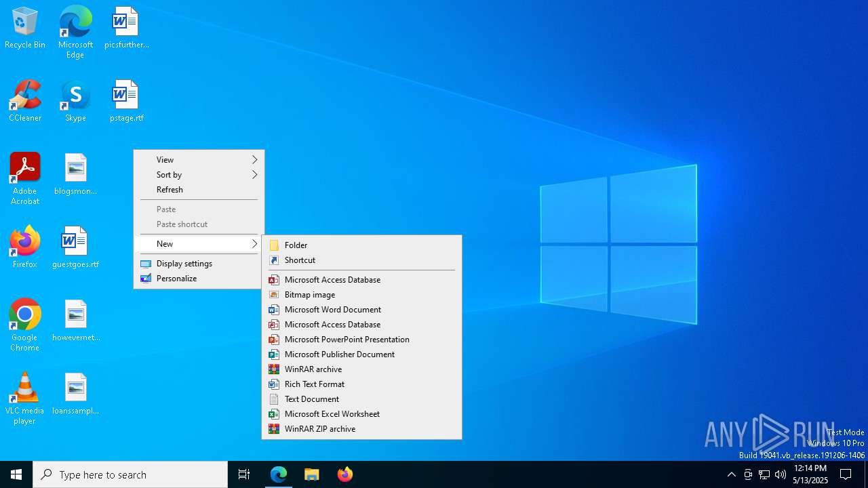Select the howevernet image file icon
This screenshot has width=868, height=488.
pos(75,321)
